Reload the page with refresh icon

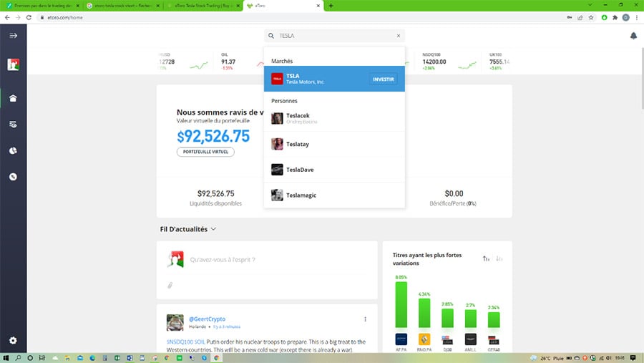pyautogui.click(x=29, y=17)
